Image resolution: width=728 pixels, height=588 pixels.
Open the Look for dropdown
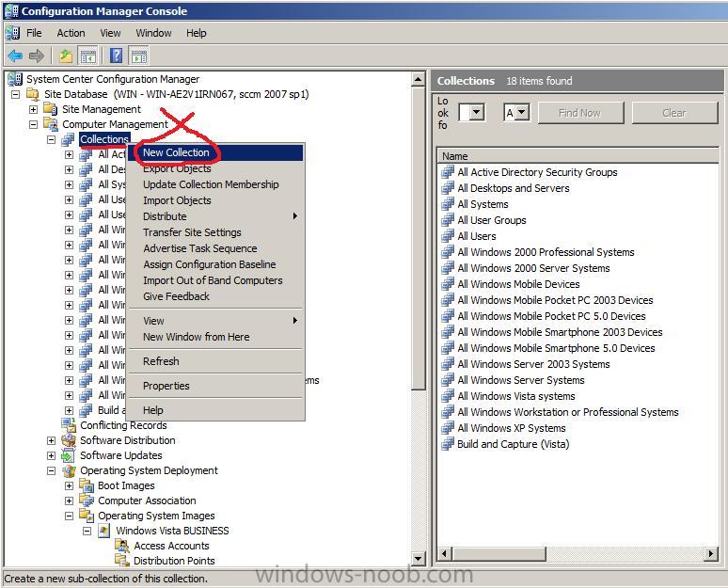[477, 112]
